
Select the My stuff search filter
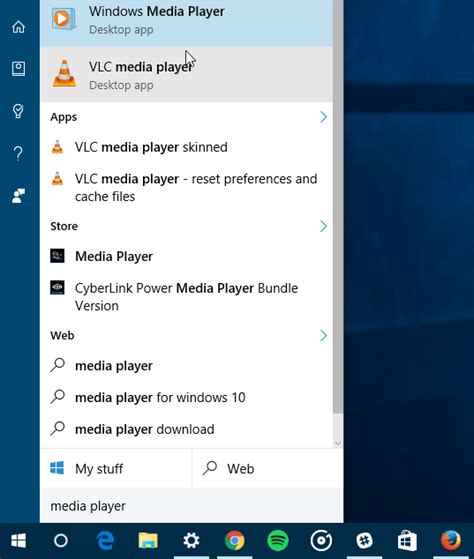click(116, 468)
